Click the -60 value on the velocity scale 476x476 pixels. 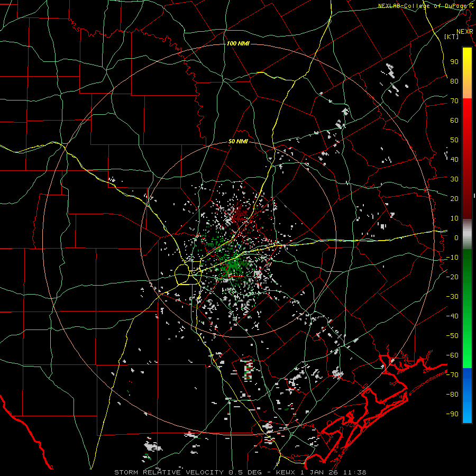tap(452, 355)
